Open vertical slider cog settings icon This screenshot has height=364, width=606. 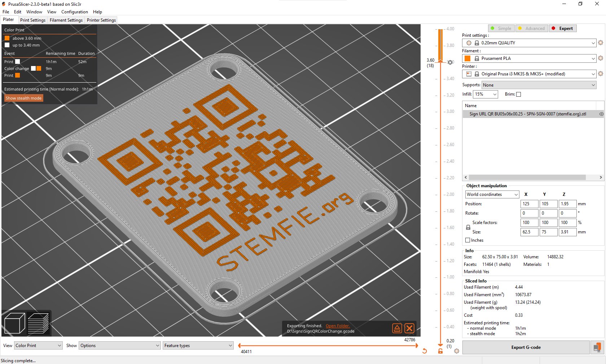(x=457, y=351)
